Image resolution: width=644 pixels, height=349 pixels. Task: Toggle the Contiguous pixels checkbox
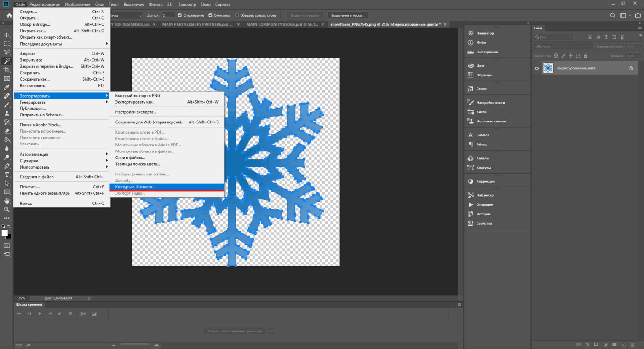(210, 15)
